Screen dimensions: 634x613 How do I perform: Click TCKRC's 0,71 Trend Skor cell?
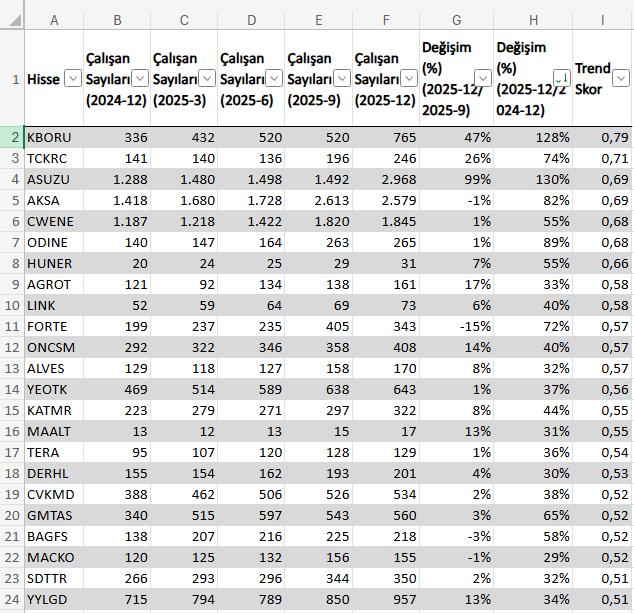click(x=603, y=158)
